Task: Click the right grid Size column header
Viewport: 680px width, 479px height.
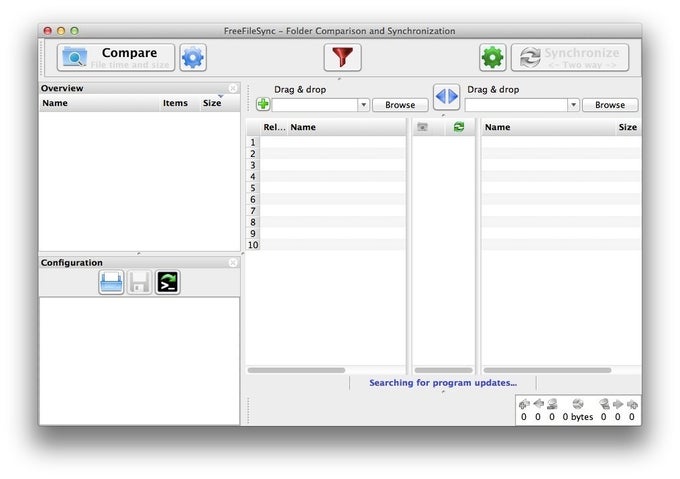Action: [628, 127]
